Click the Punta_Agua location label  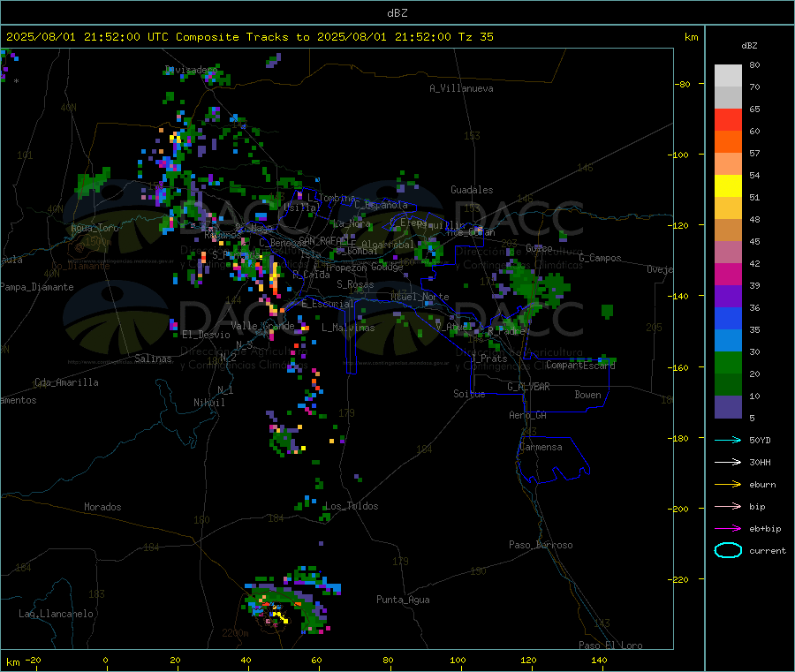click(x=403, y=600)
